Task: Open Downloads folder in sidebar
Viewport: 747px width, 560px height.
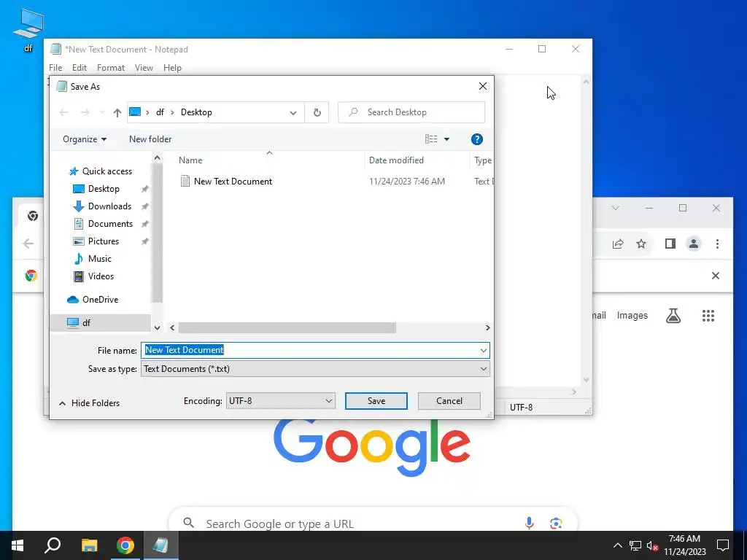Action: (109, 206)
